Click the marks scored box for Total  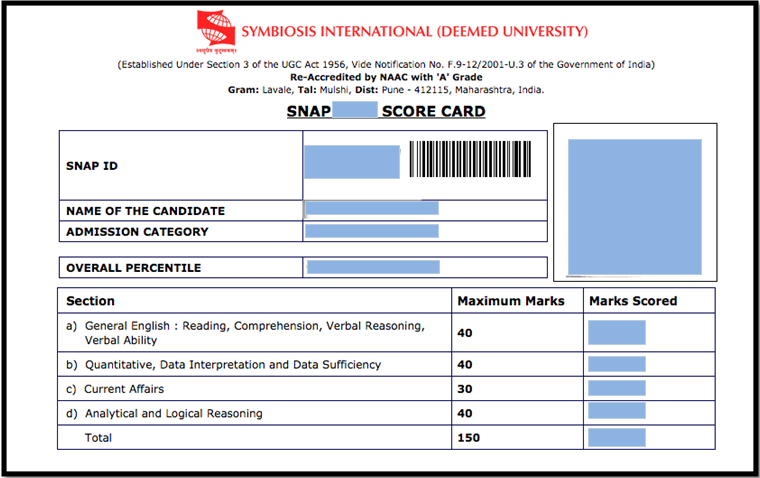616,437
